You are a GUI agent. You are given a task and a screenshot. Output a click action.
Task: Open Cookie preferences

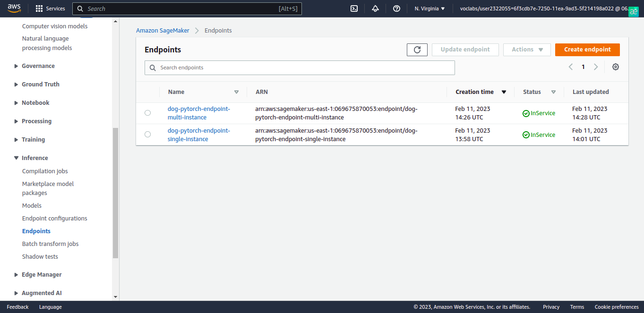(617, 307)
